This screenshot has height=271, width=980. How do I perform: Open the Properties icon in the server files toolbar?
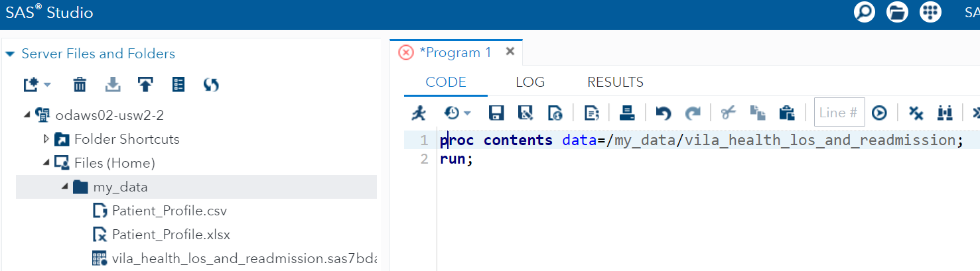pyautogui.click(x=178, y=85)
